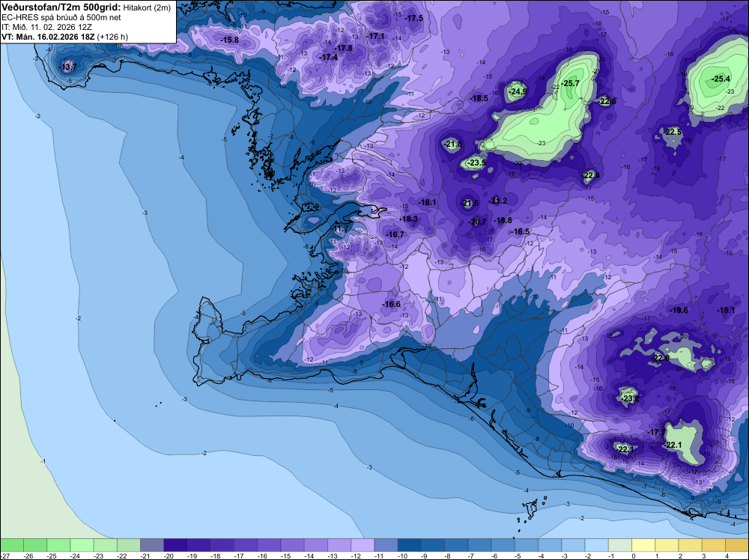Click the -19.6 temperature value on the map
The height and width of the screenshot is (560, 749).
679,310
